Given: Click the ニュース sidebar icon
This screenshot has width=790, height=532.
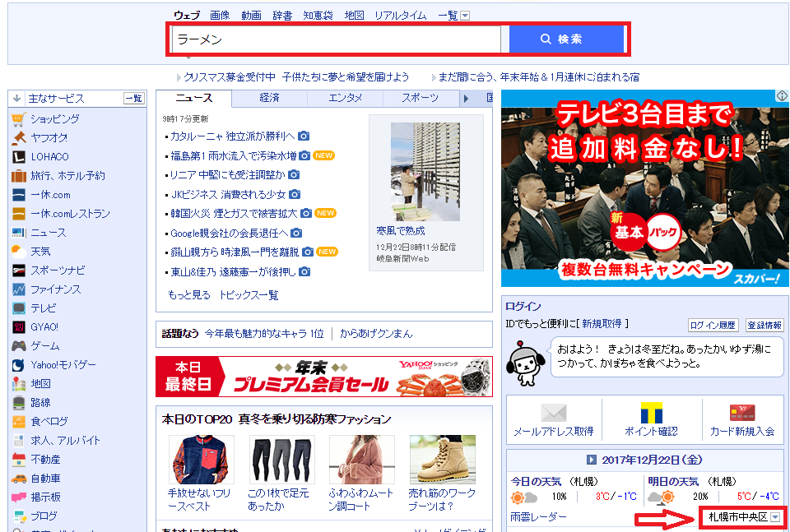Looking at the screenshot, I should coord(18,233).
